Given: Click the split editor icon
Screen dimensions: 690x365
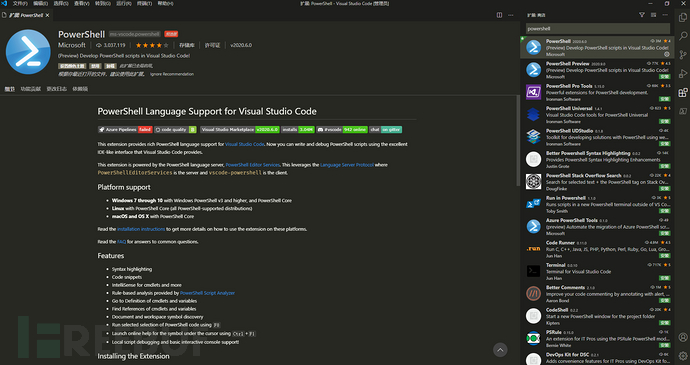Looking at the screenshot, I should click(499, 15).
